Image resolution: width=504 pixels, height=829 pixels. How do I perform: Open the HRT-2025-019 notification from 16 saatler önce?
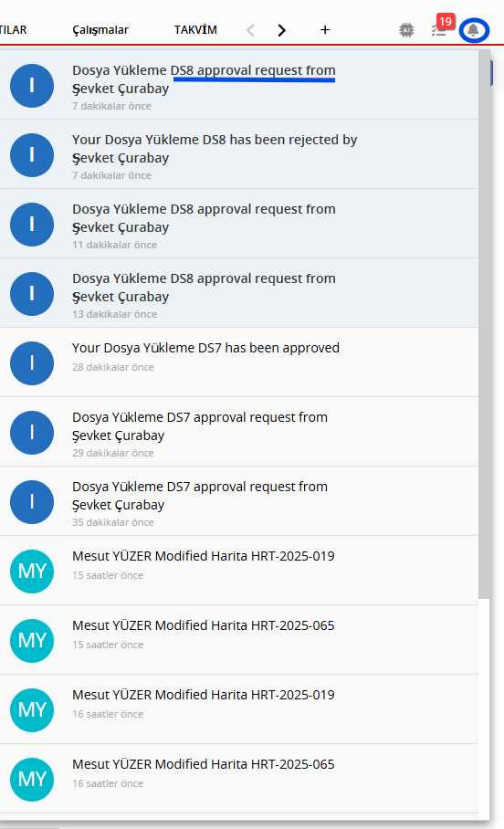tap(239, 709)
